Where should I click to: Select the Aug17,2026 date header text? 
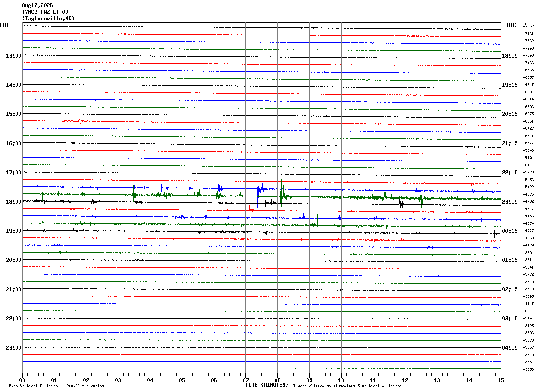(37, 5)
